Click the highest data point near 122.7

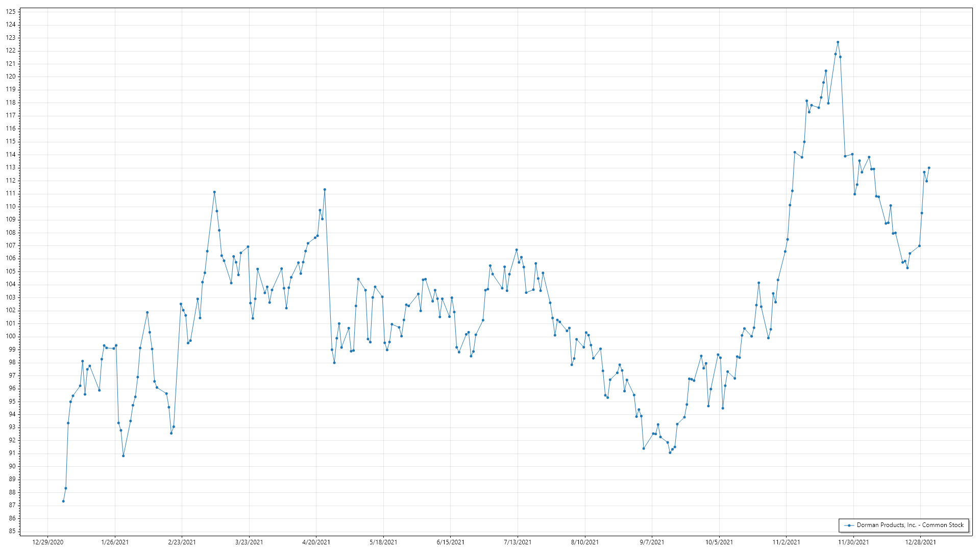838,42
